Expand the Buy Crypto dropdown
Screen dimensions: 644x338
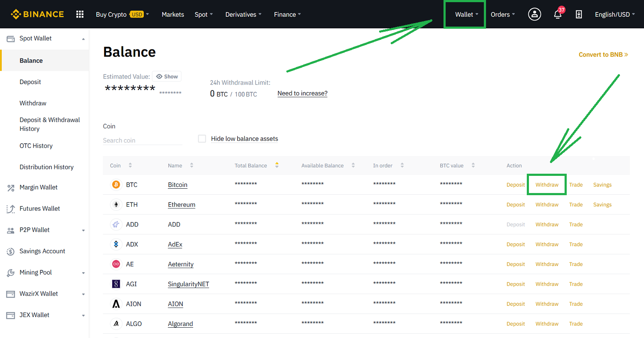[122, 15]
